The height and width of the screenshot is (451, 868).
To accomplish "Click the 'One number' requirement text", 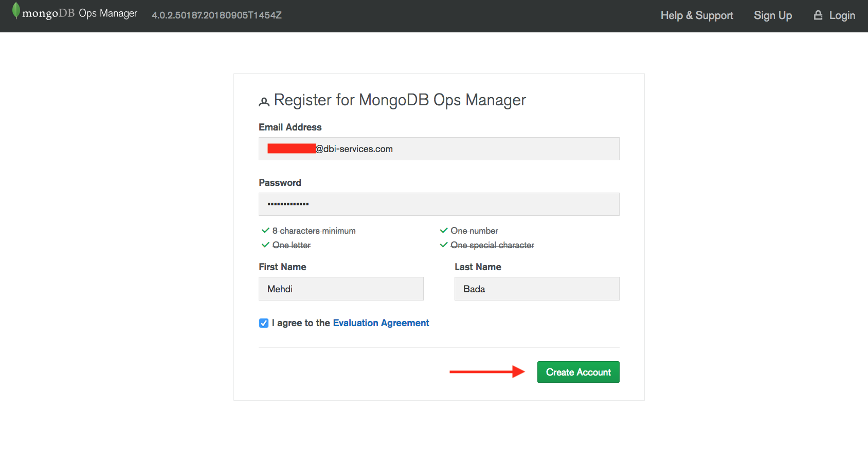I will click(x=475, y=231).
